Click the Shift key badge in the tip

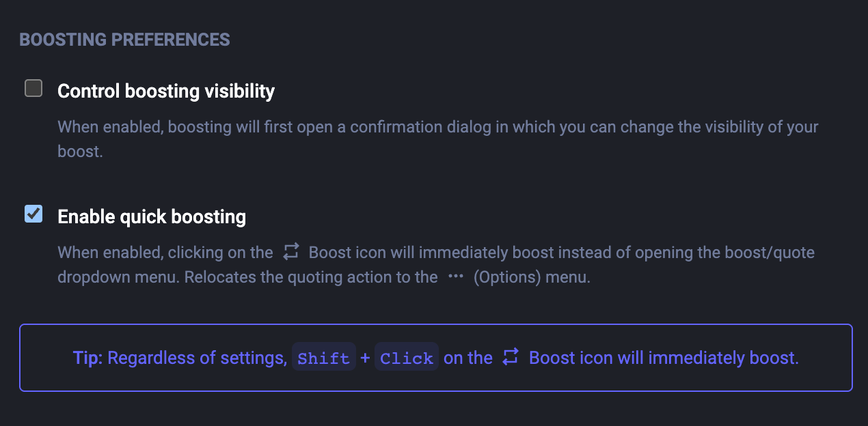(324, 358)
